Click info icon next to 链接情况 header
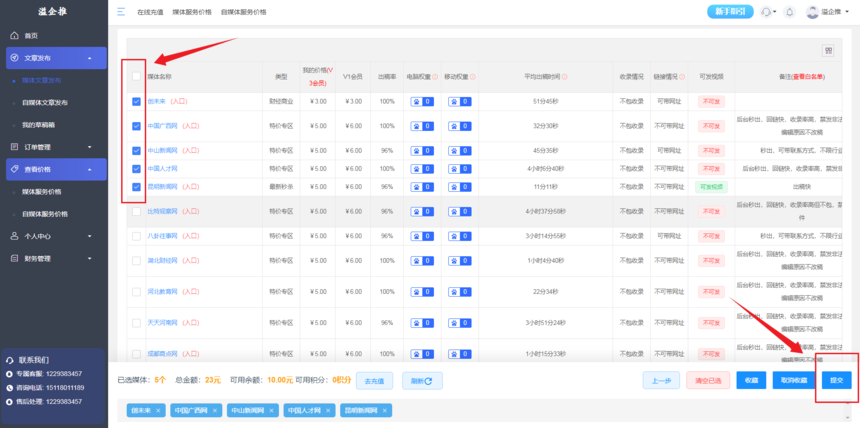The image size is (860, 428). pos(682,77)
